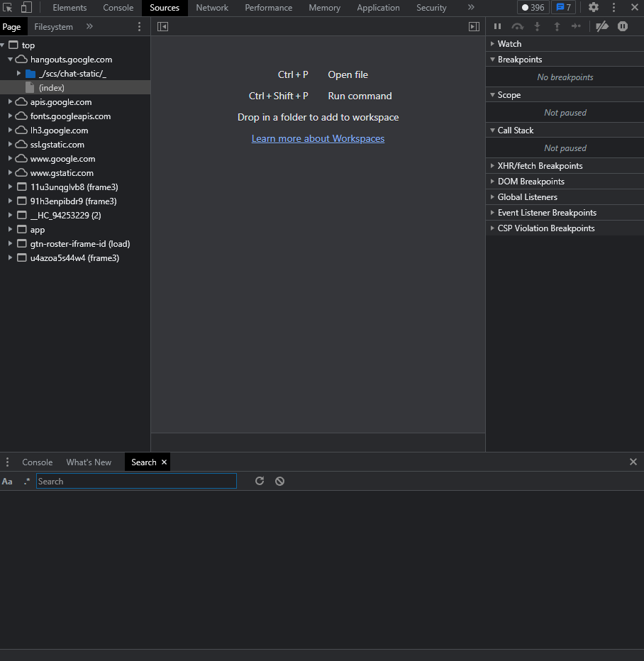Toggle regular expression search
The image size is (644, 661).
click(27, 482)
